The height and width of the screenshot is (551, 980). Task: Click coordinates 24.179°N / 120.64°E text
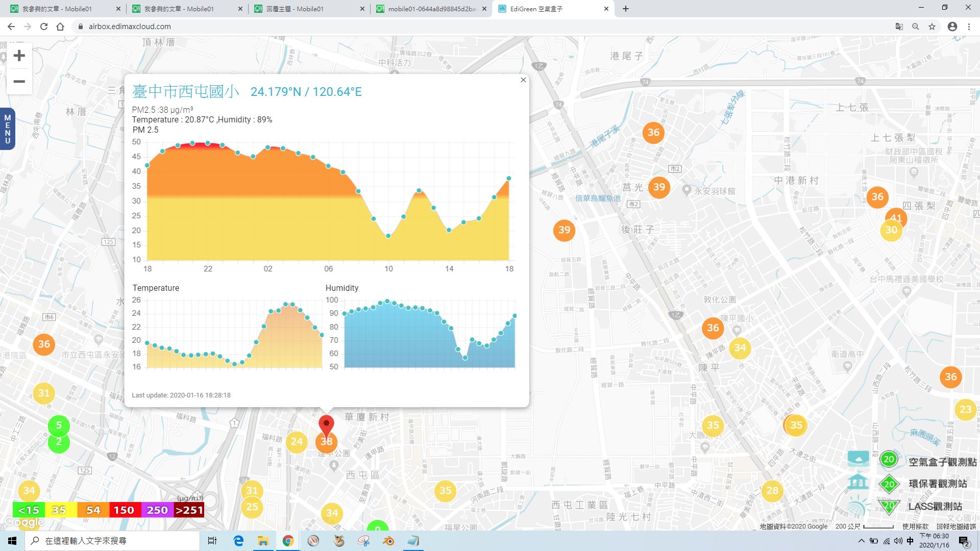306,92
